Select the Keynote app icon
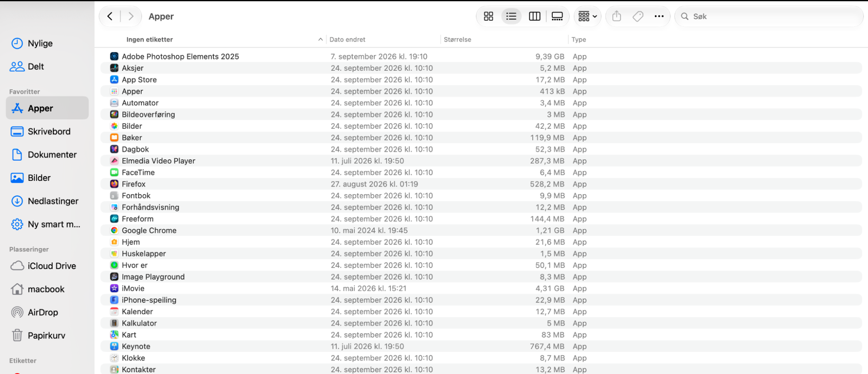 [x=114, y=346]
